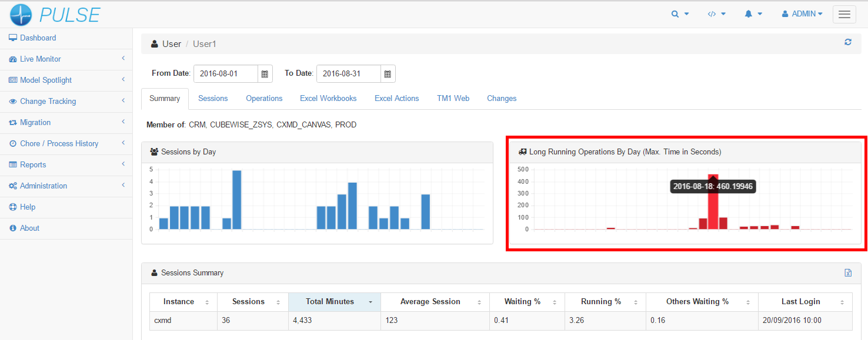Switch to the Excel Workbooks tab
The image size is (868, 340).
(328, 99)
